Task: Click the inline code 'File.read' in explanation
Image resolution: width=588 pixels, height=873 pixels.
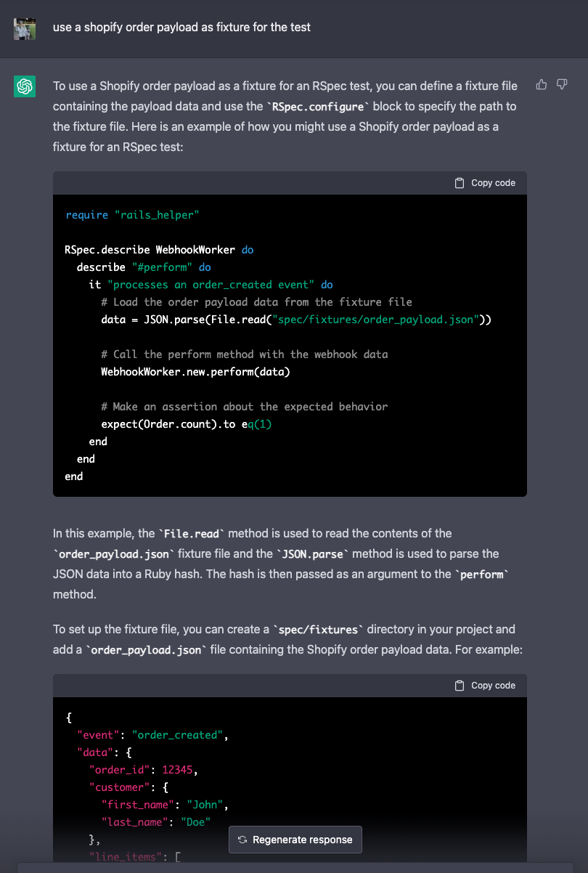Action: (192, 534)
